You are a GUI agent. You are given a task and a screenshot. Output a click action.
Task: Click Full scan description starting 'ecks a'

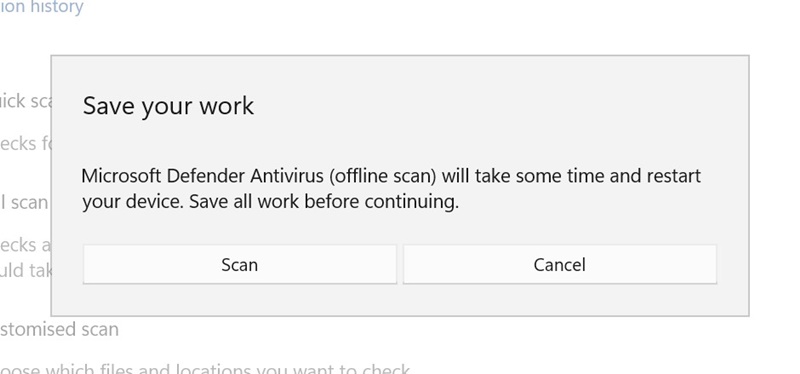pyautogui.click(x=26, y=245)
